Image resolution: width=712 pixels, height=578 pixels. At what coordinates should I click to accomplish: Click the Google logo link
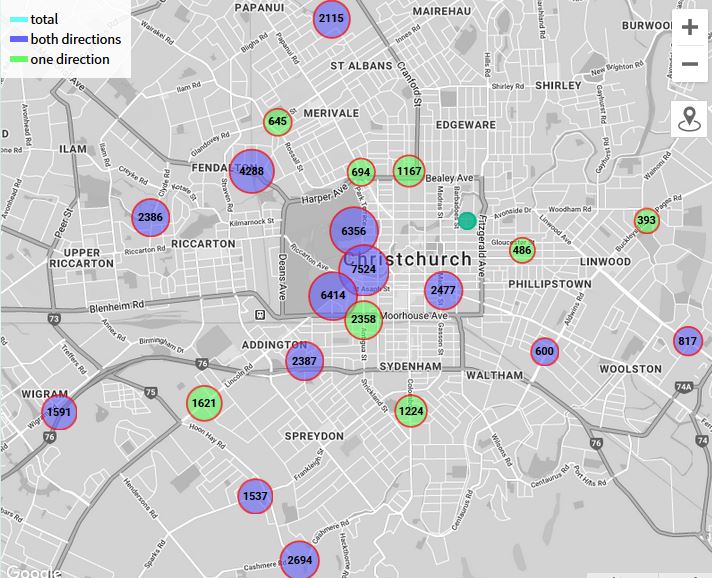click(34, 571)
